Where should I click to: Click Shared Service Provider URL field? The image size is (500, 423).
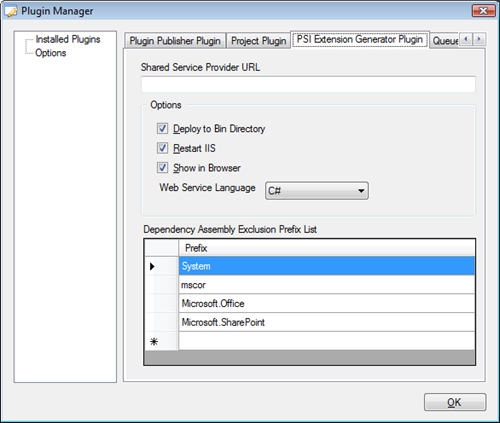click(x=308, y=84)
